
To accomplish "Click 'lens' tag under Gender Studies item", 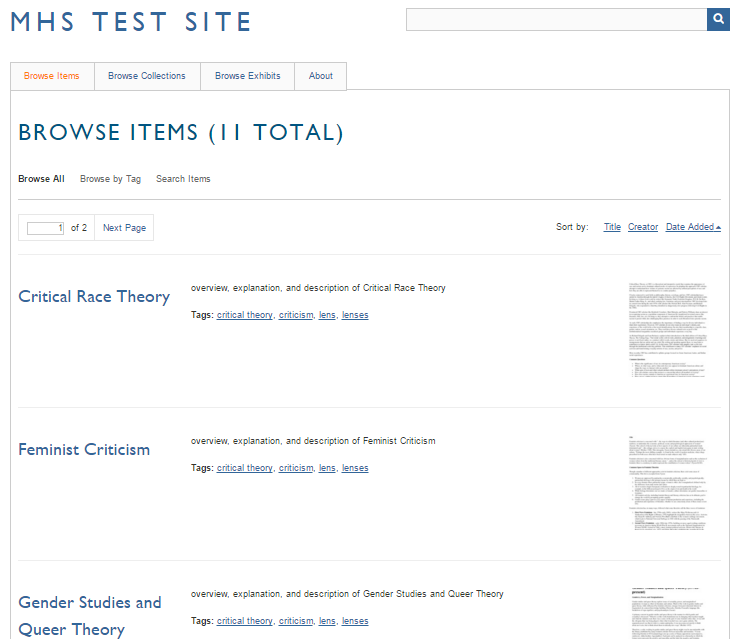I will 327,621.
